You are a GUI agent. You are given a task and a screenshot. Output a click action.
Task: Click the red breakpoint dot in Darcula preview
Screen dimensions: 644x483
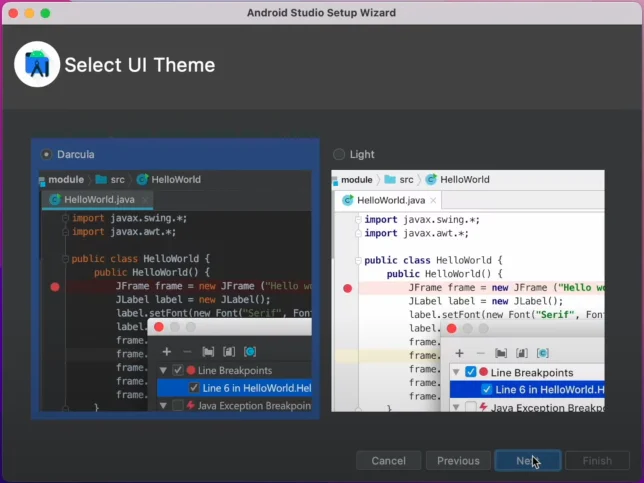55,286
